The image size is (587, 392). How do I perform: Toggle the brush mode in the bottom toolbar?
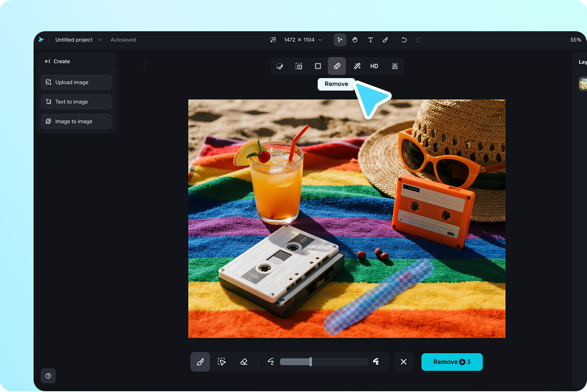click(x=200, y=362)
